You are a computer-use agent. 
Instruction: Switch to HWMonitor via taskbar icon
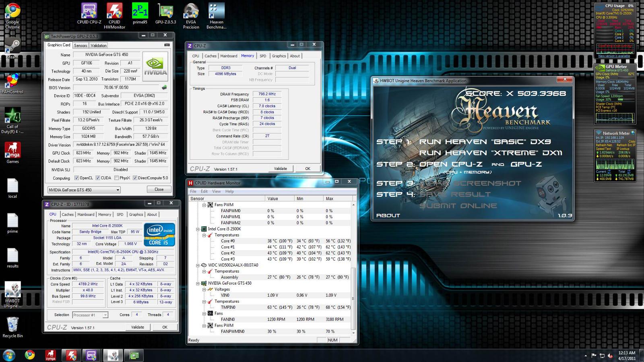[71, 355]
